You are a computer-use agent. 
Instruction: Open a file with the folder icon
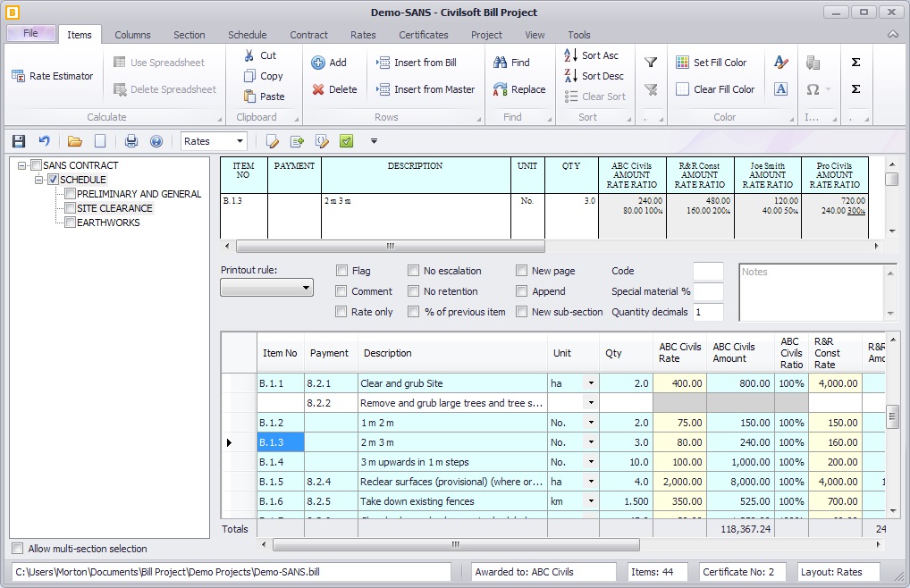click(x=75, y=141)
